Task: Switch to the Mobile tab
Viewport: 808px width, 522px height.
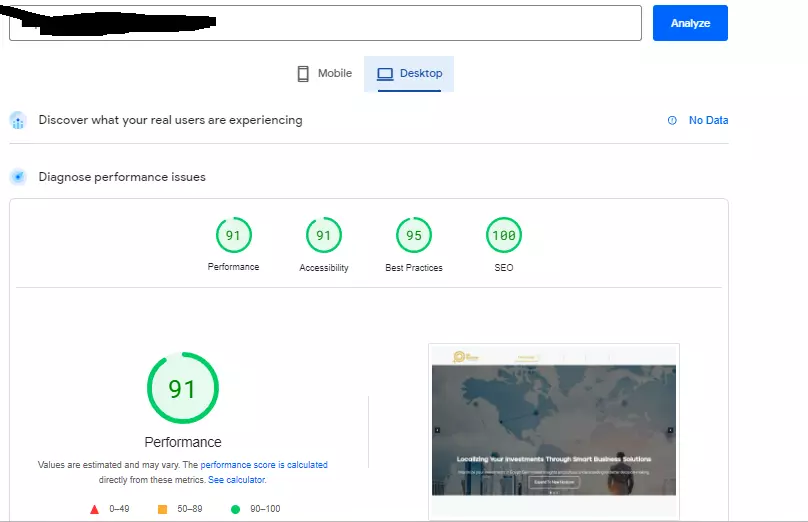Action: [x=325, y=74]
